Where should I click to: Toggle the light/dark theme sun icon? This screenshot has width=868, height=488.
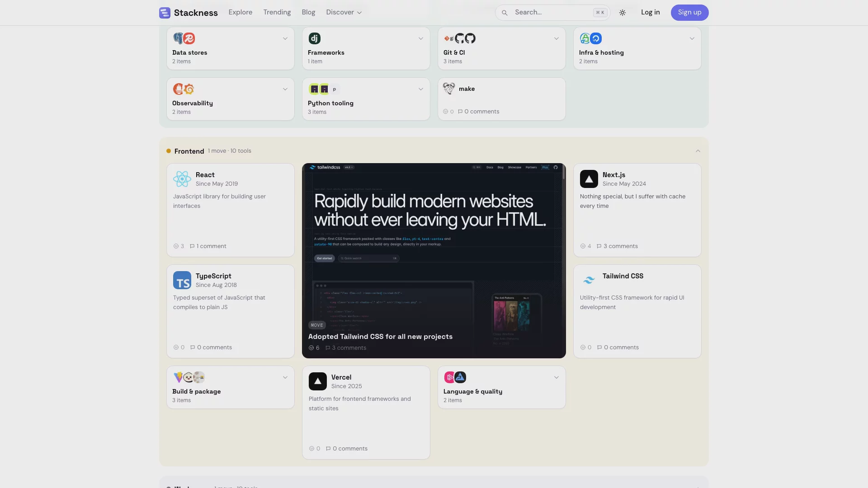click(x=623, y=13)
